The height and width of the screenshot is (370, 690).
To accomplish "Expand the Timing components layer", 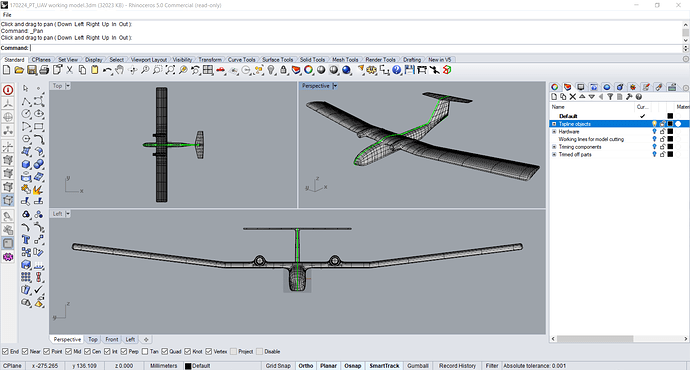I will 554,147.
